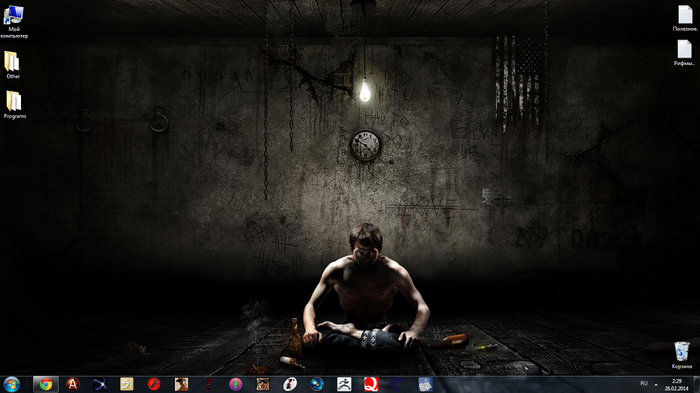Open the beige folder-like taskbar icon
The width and height of the screenshot is (700, 393).
point(127,384)
